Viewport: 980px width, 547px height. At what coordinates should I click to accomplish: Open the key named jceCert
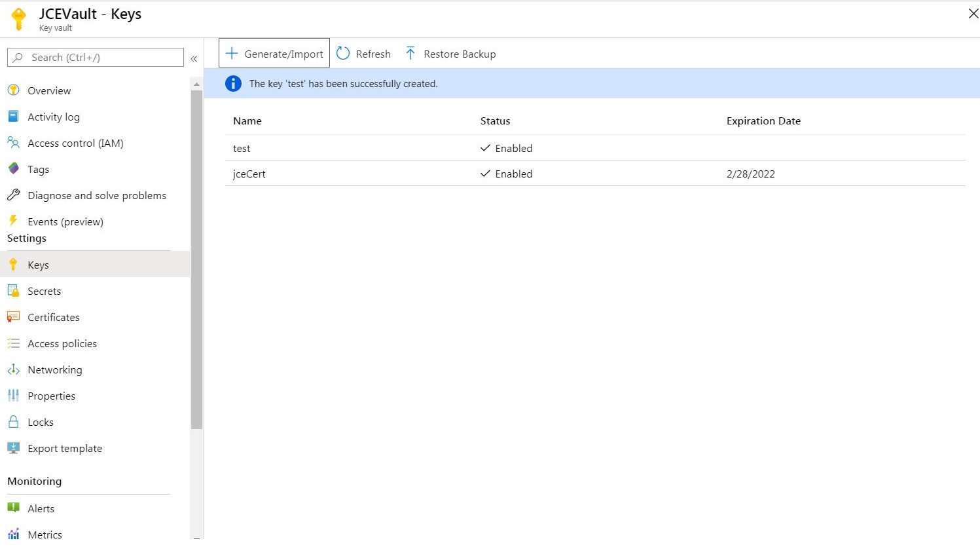point(249,174)
